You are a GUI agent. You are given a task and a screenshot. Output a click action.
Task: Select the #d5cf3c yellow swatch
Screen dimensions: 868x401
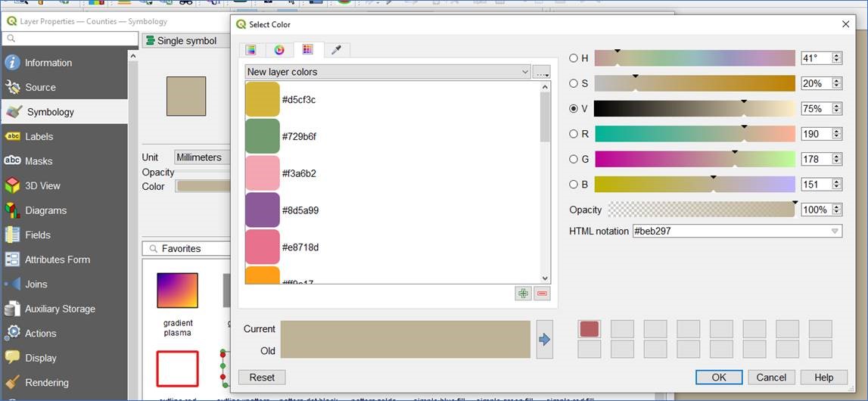click(x=263, y=100)
